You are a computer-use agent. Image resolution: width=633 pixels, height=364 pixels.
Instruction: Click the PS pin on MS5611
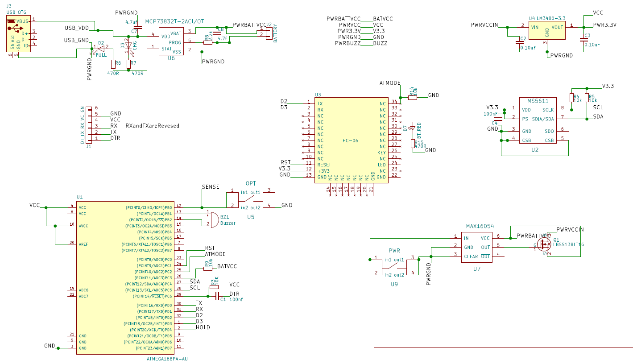coord(525,119)
